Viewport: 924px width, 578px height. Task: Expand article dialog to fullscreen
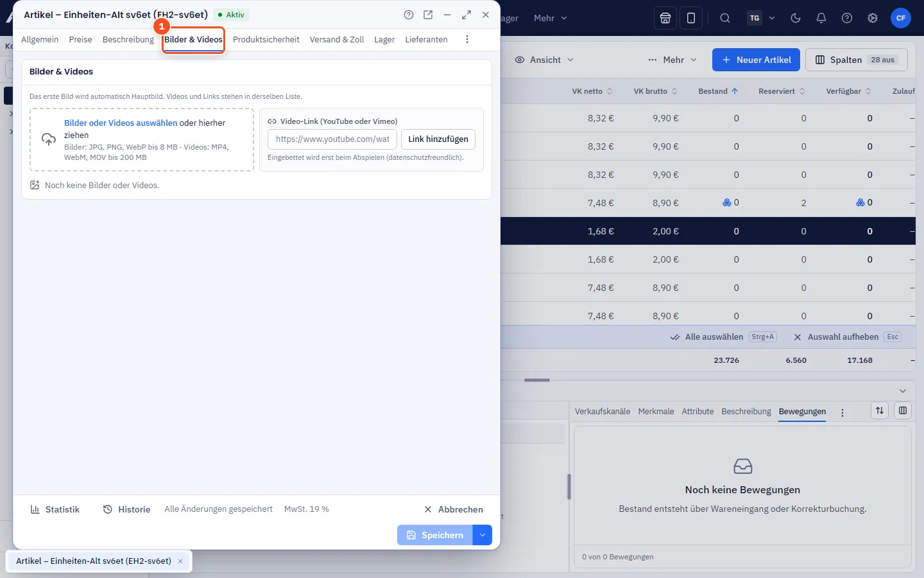466,15
